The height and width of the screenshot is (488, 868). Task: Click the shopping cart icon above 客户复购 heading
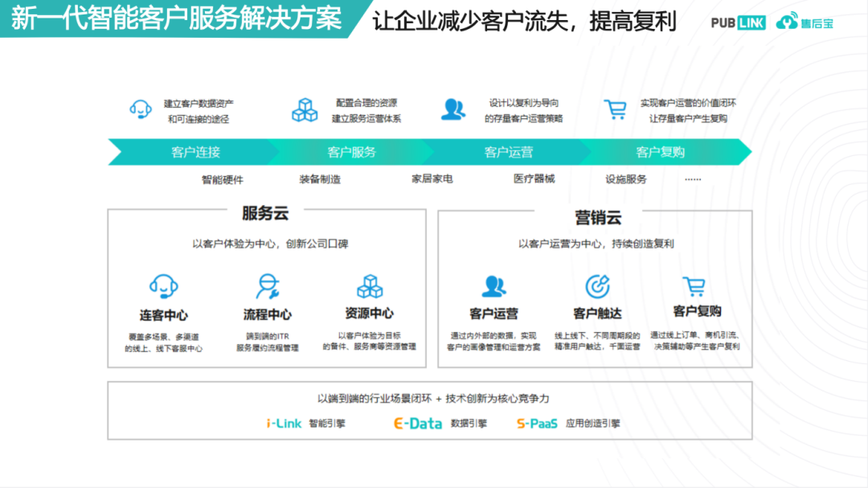point(694,286)
